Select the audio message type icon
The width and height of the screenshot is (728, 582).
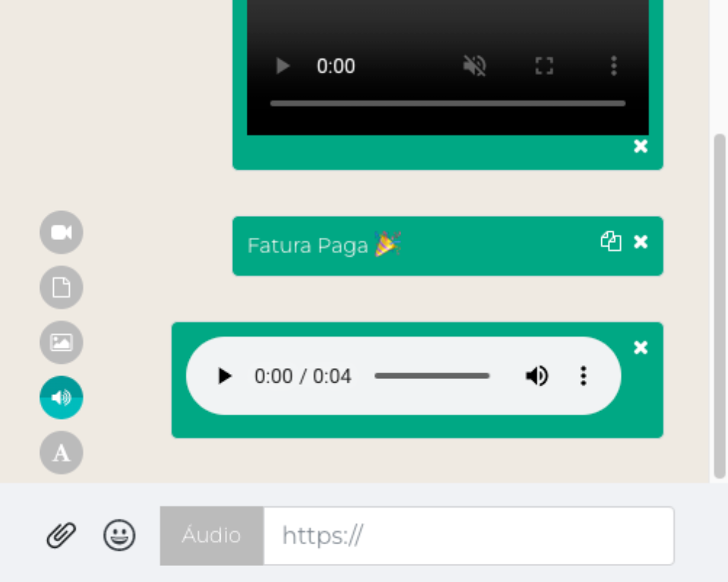click(x=61, y=398)
